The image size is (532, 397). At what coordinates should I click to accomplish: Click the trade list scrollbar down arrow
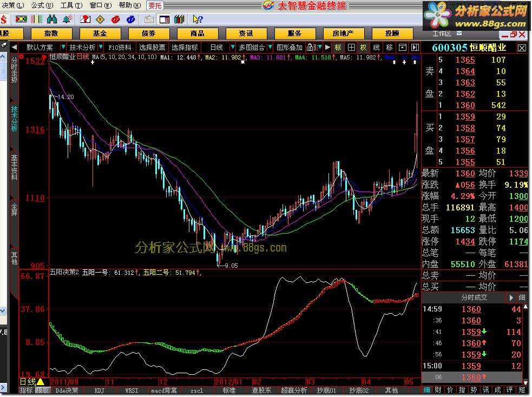526,382
